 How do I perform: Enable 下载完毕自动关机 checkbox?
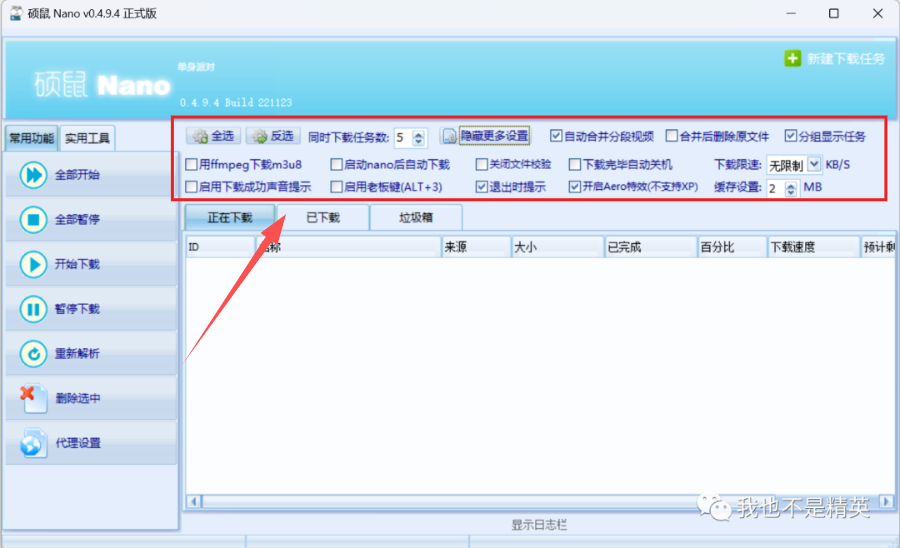[575, 165]
